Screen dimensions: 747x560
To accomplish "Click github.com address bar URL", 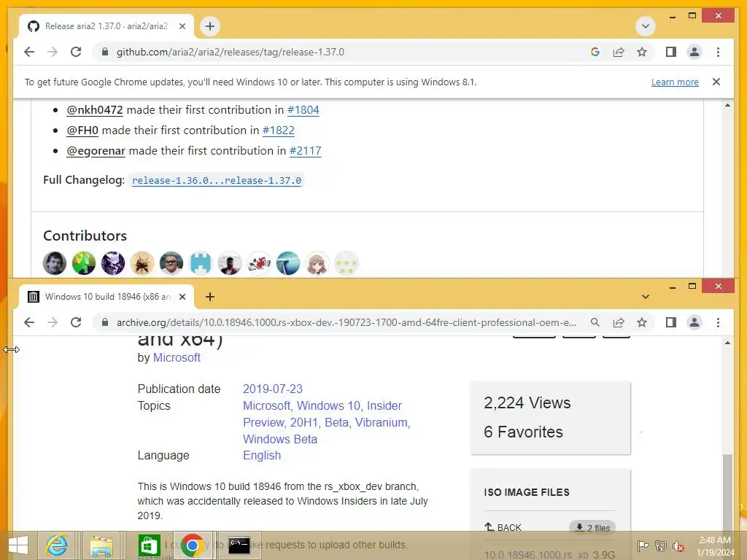I will (x=230, y=52).
